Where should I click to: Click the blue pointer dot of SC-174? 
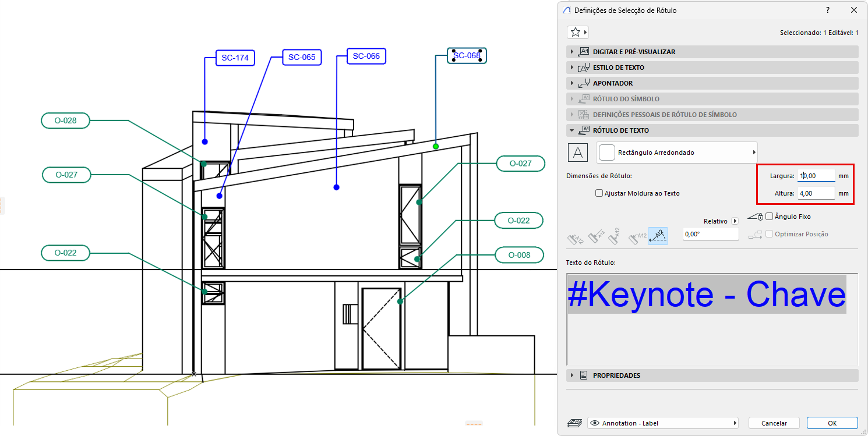[x=205, y=141]
